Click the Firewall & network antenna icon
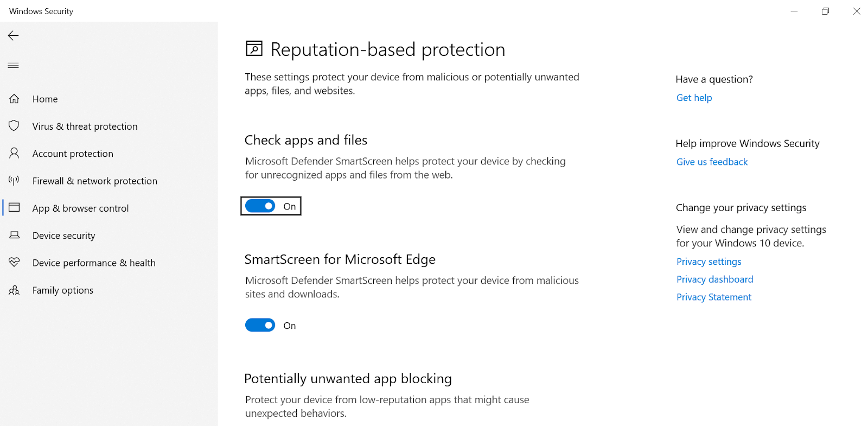This screenshot has height=426, width=868. click(x=14, y=180)
